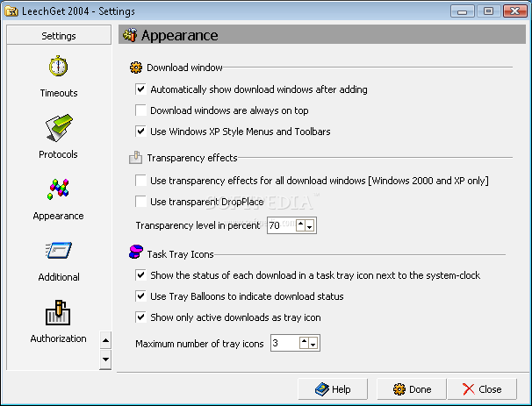Screen dimensions: 532x406
Task: Toggle show only active downloads as tray icon
Action: pyautogui.click(x=140, y=317)
